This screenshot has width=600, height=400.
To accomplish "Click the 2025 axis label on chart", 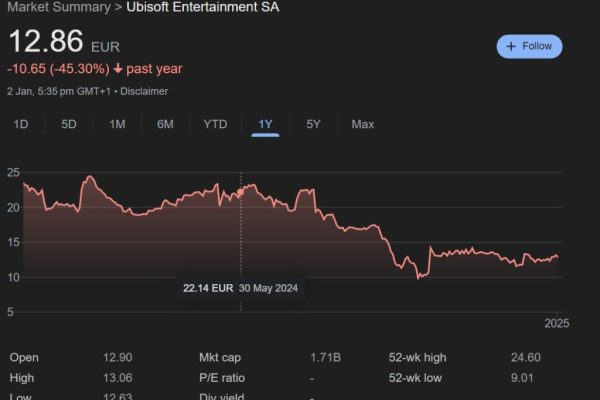I will tap(557, 323).
